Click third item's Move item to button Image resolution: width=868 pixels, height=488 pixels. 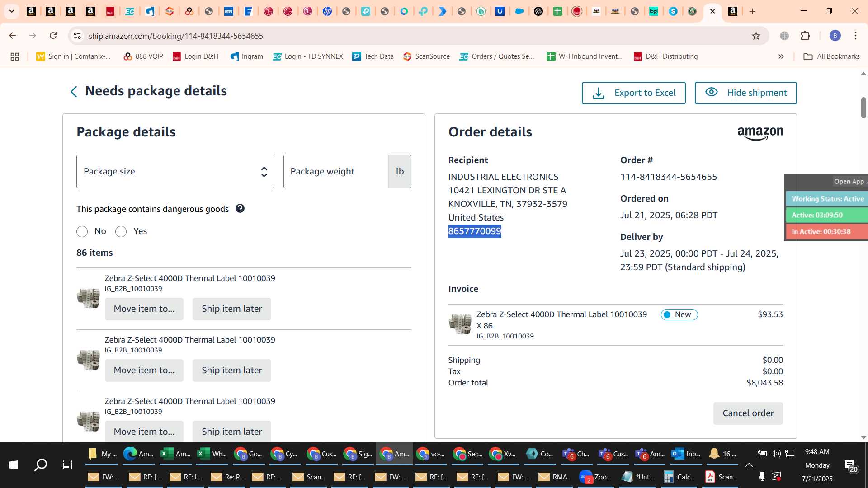click(x=144, y=432)
